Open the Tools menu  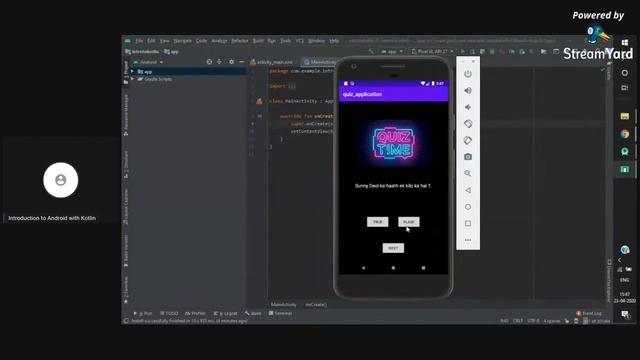(285, 41)
